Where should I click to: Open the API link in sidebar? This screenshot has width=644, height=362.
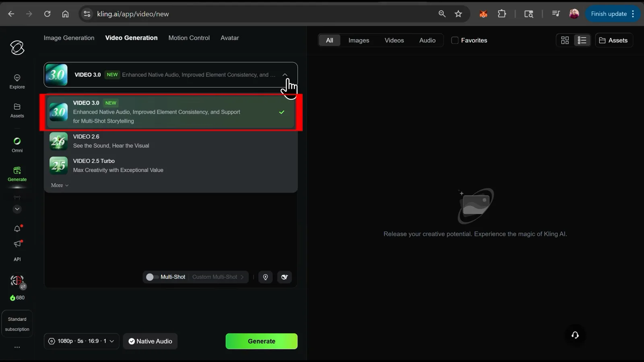(17, 259)
